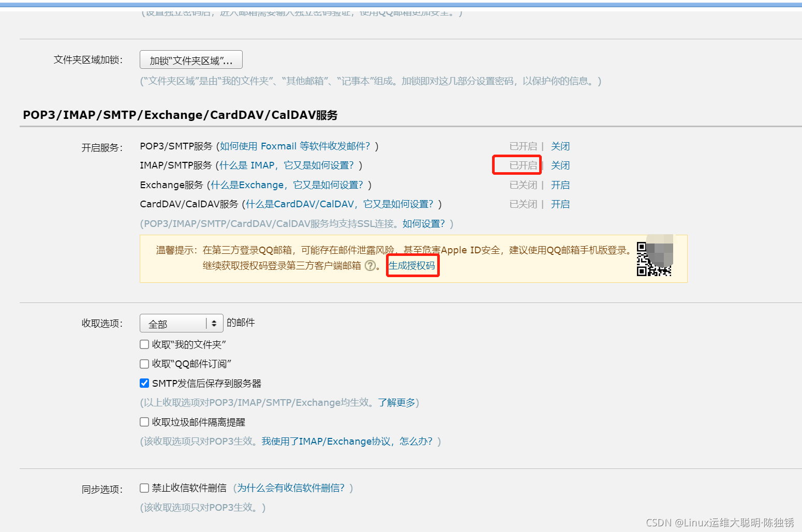802x532 pixels.
Task: Click the 收取选项 label
Action: (102, 324)
